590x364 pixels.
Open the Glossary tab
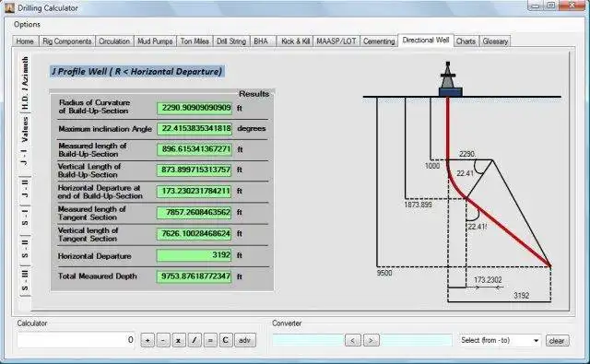coord(495,41)
